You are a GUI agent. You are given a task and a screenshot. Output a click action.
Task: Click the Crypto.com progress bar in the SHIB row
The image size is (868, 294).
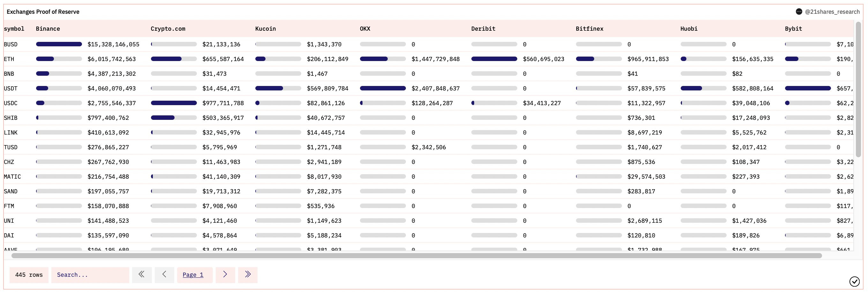[174, 118]
